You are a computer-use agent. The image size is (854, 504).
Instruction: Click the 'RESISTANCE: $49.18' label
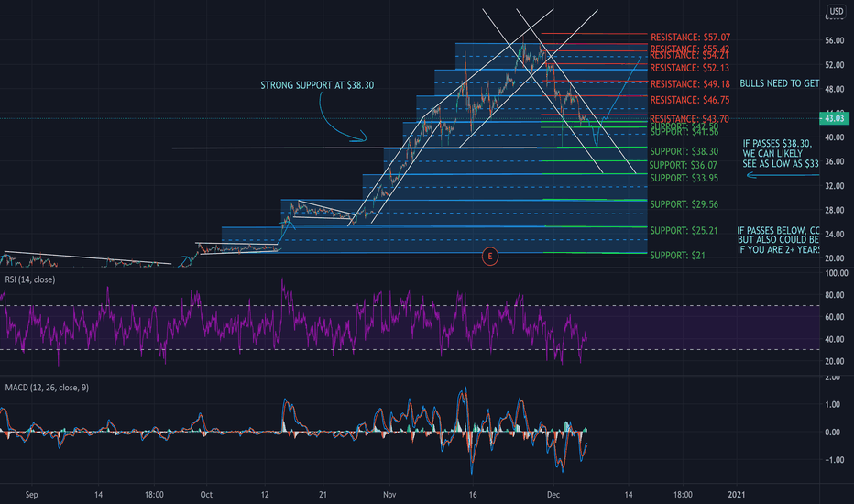point(690,84)
